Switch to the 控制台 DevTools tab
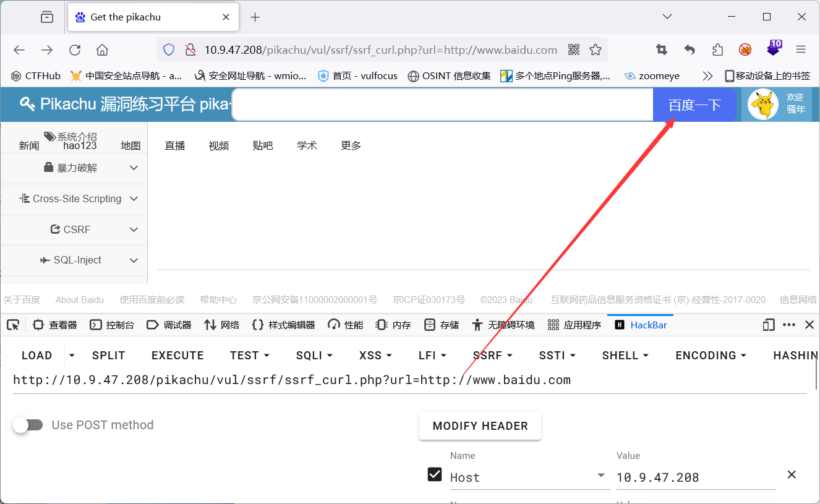The height and width of the screenshot is (504, 820). [113, 324]
